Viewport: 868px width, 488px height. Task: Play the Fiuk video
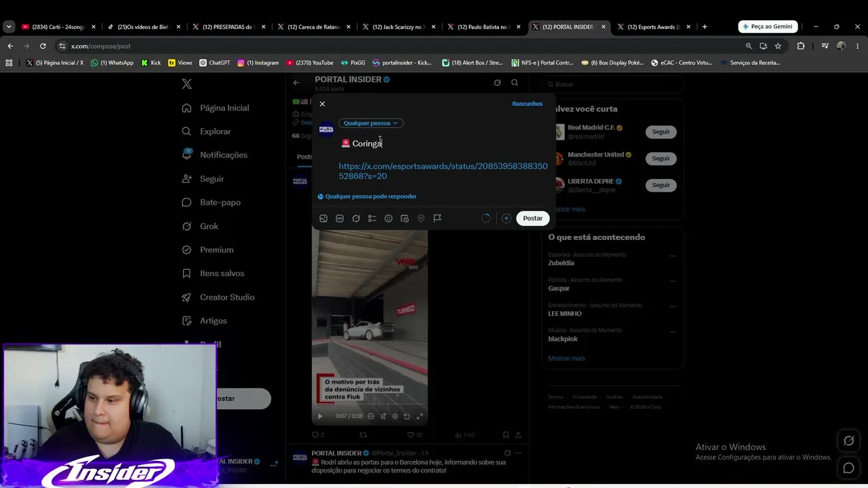(320, 416)
